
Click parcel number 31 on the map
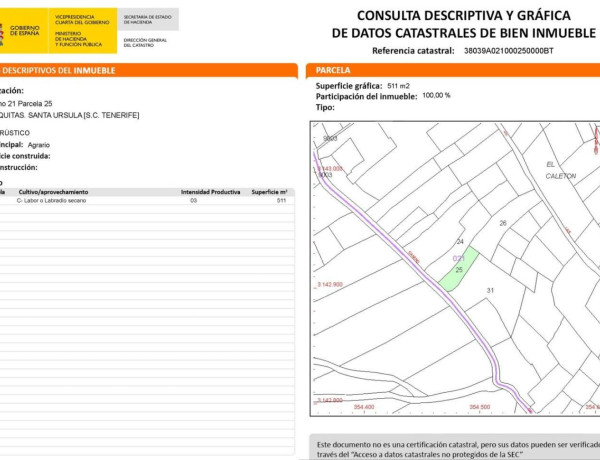coord(490,290)
